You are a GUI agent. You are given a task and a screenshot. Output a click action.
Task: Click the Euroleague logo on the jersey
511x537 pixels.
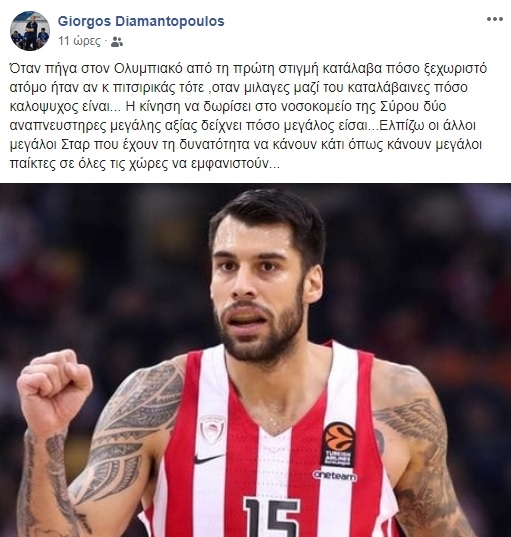click(339, 445)
